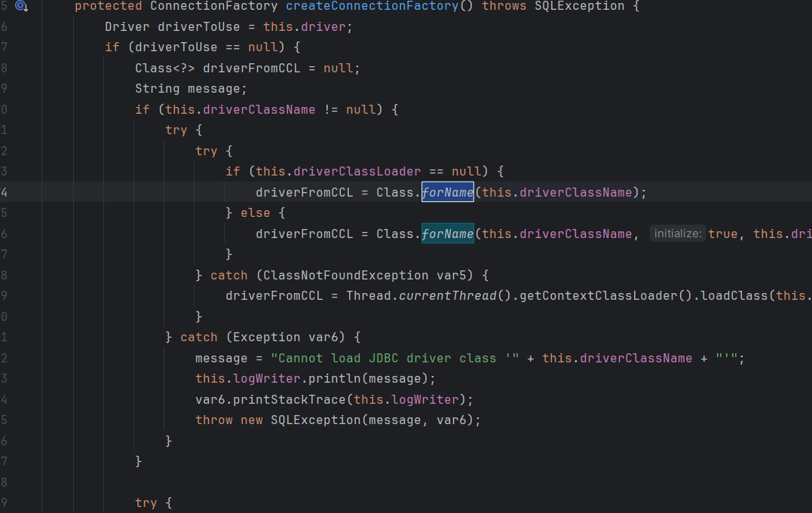Click the highlighted forName call on the current line
Image resolution: width=812 pixels, height=513 pixels.
click(447, 192)
